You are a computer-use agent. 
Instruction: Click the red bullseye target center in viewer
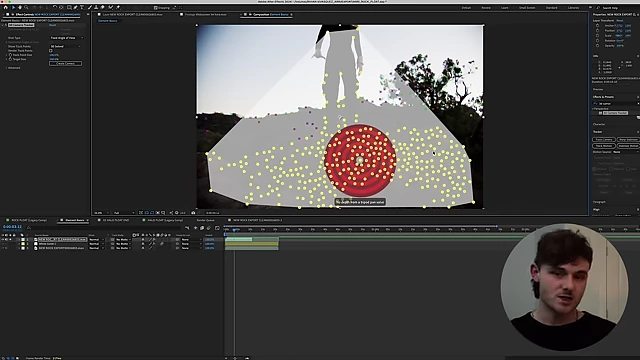coord(360,160)
